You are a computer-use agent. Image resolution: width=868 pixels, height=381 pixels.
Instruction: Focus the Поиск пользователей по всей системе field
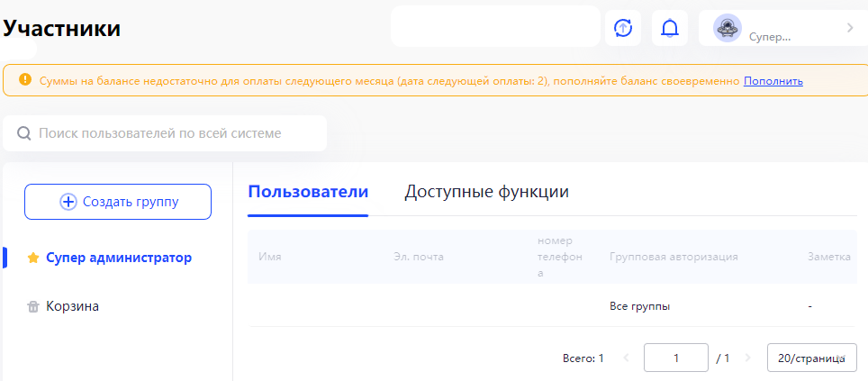click(165, 133)
